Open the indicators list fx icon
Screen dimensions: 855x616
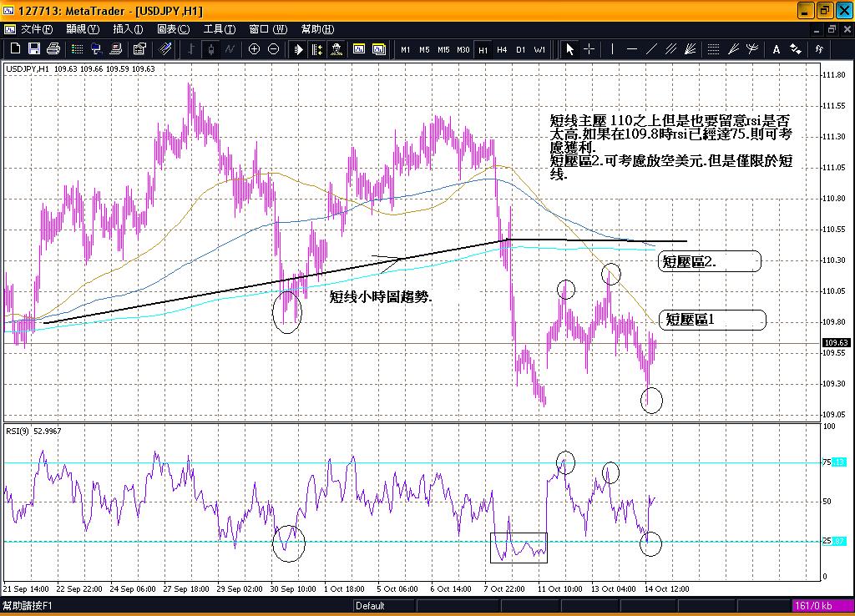point(819,49)
